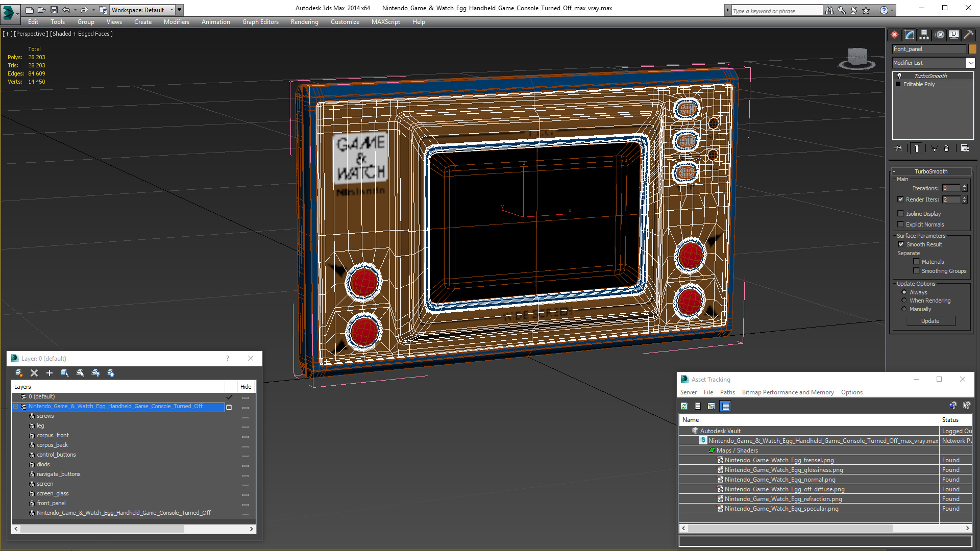Collapse the Nintendo_Game_&_Watch layer tree
The height and width of the screenshot is (551, 980).
pos(16,407)
